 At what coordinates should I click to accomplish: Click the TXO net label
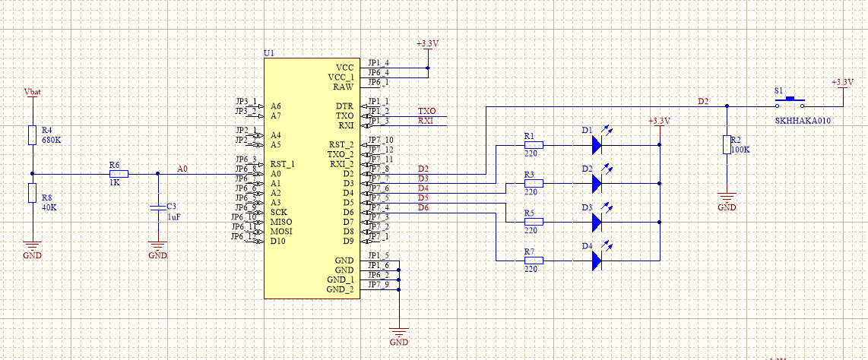coord(426,111)
